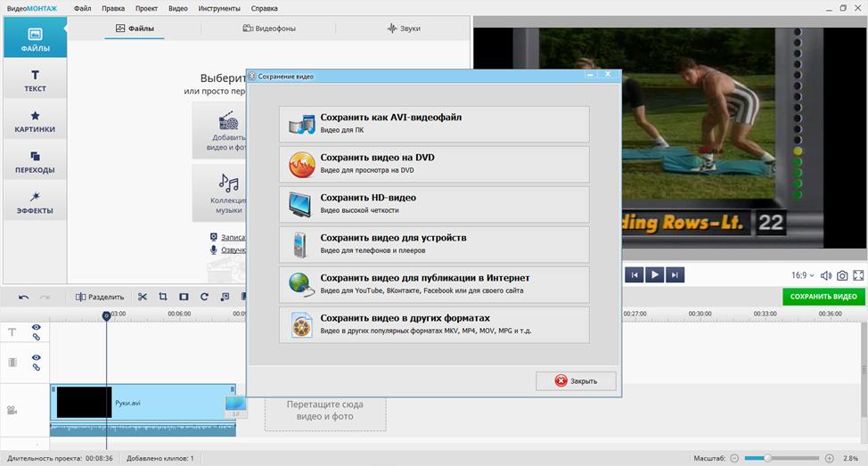Select the crop tool icon
The width and height of the screenshot is (868, 466).
click(x=163, y=297)
